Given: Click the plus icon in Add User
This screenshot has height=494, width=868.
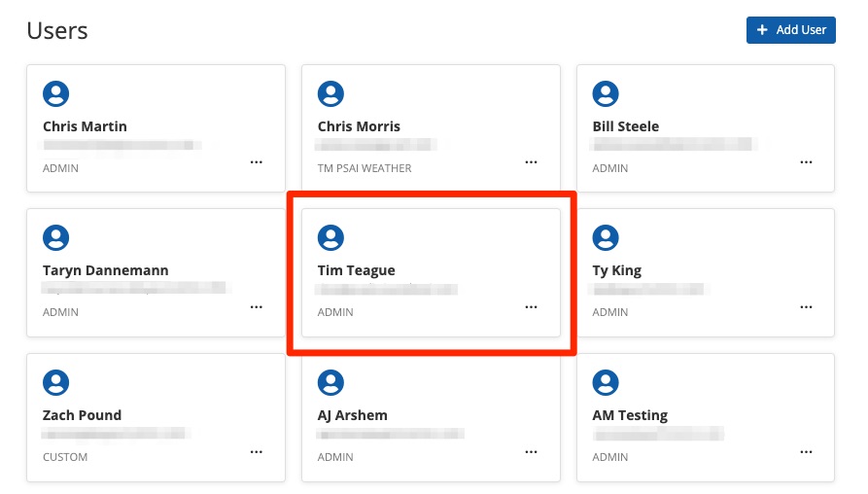Looking at the screenshot, I should click(762, 30).
